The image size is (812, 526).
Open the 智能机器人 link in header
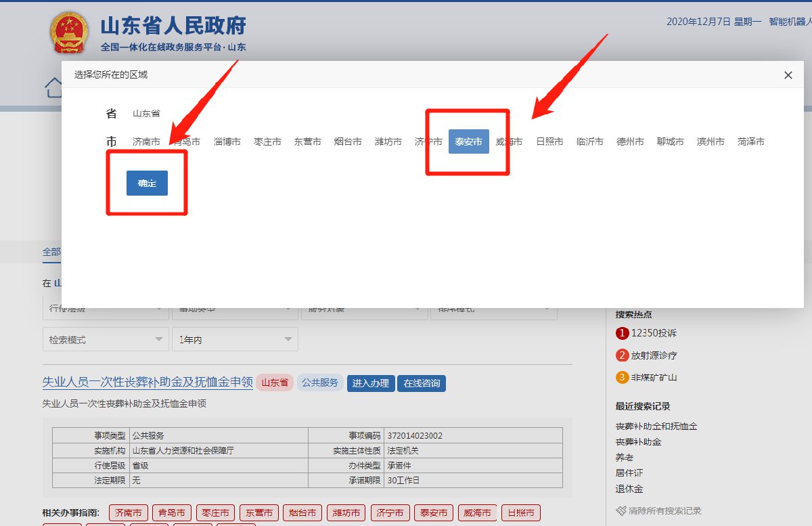790,22
